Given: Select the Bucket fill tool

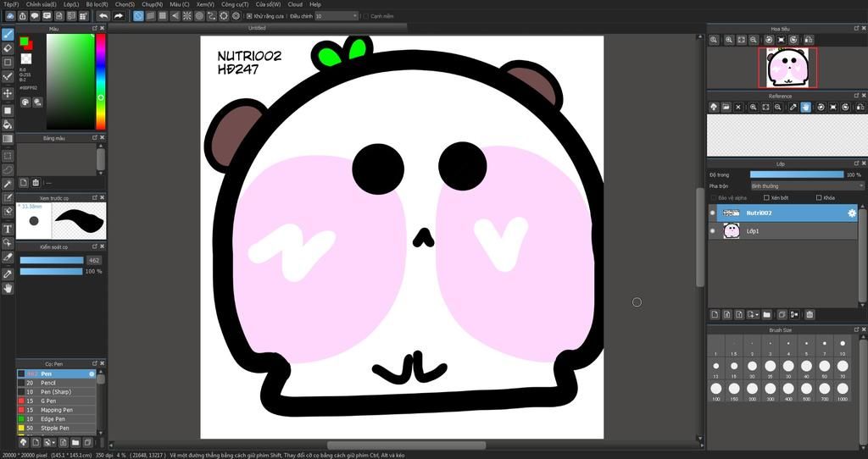Looking at the screenshot, I should (8, 125).
